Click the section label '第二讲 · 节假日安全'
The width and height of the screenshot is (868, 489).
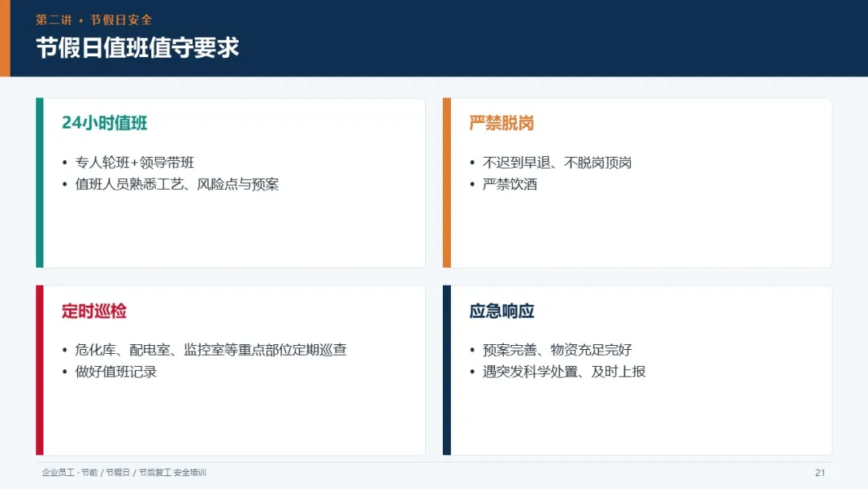pyautogui.click(x=94, y=20)
